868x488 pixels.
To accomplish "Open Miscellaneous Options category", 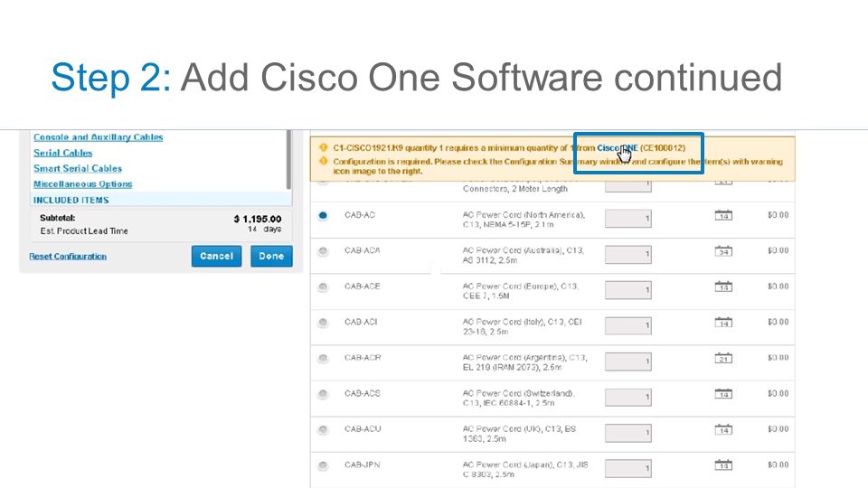I will pyautogui.click(x=82, y=183).
